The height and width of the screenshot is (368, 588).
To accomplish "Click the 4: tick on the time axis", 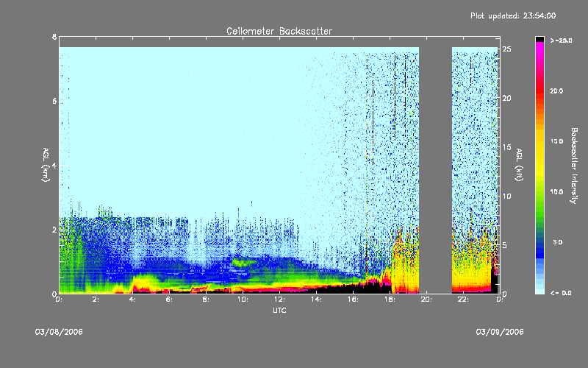I will tap(132, 300).
